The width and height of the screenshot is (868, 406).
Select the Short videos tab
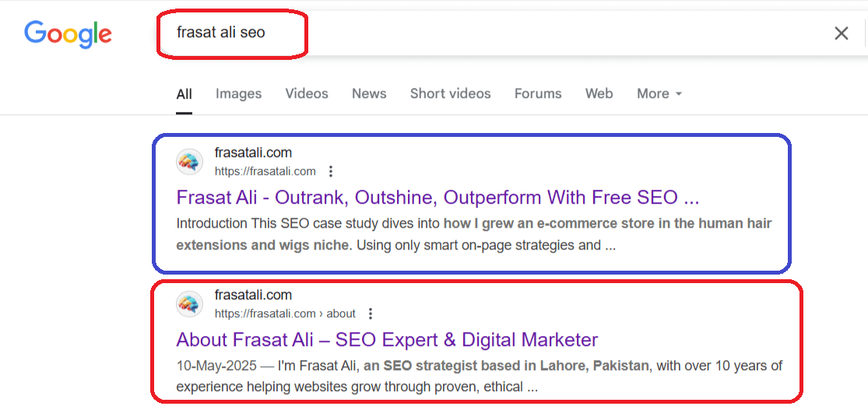point(450,94)
